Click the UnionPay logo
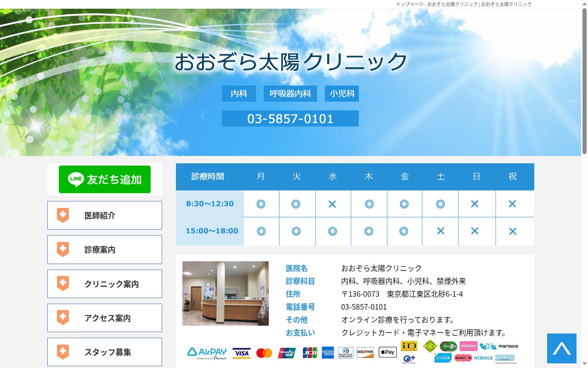The image size is (588, 368). [287, 353]
